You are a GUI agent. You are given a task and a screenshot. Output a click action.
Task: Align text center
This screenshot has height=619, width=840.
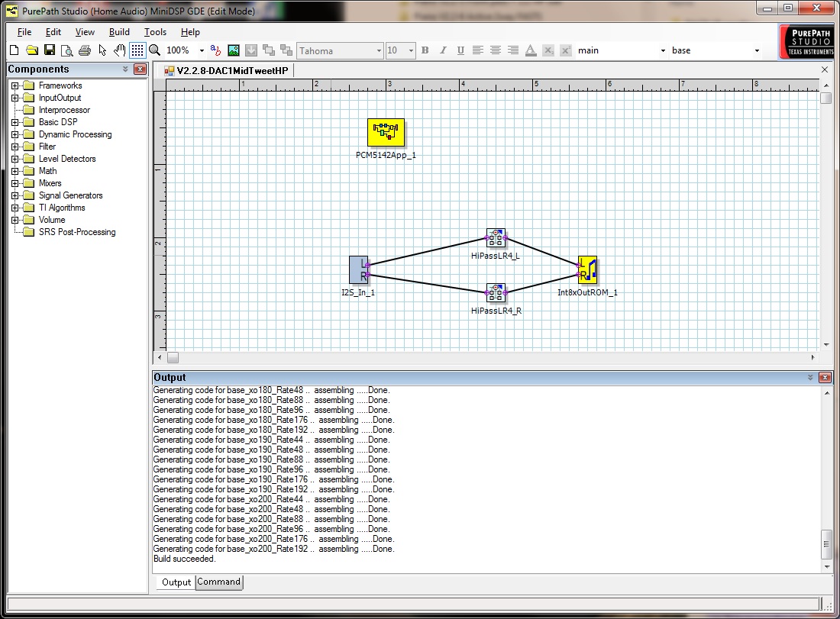tap(496, 50)
